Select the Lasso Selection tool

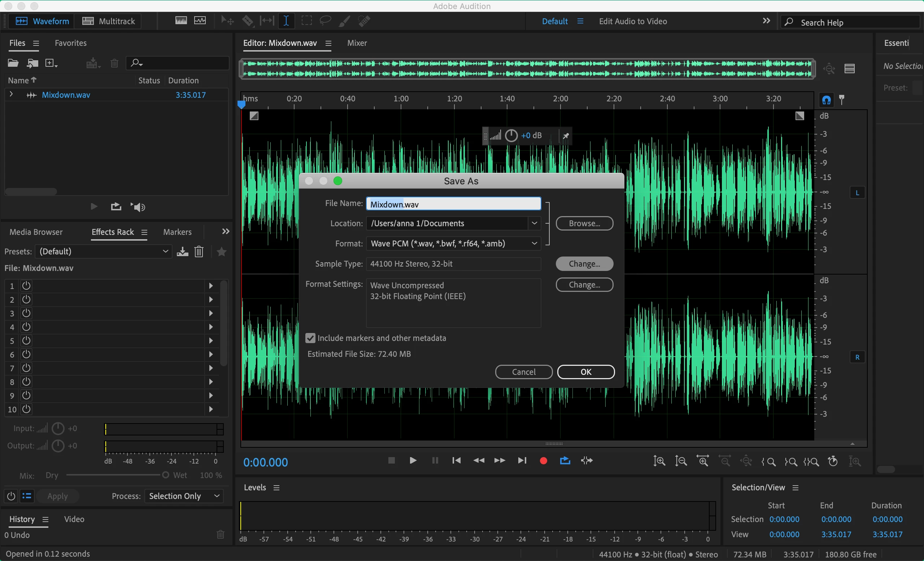[325, 21]
